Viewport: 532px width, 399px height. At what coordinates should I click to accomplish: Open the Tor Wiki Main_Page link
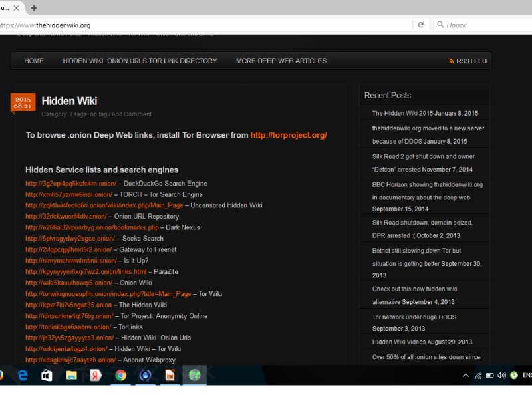click(x=108, y=294)
